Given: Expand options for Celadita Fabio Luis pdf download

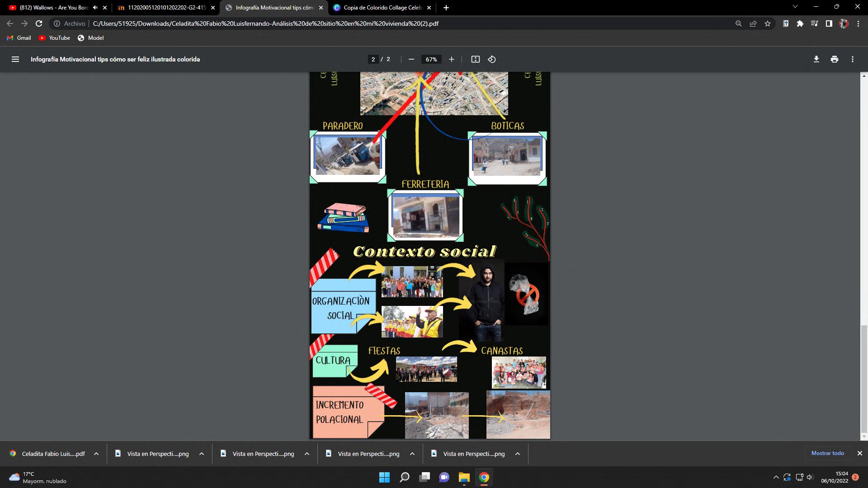Looking at the screenshot, I should click(x=96, y=454).
